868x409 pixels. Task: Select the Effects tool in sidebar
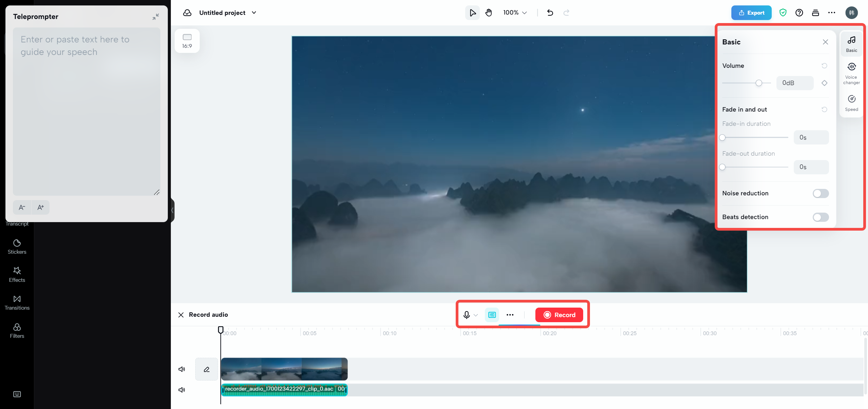(16, 274)
